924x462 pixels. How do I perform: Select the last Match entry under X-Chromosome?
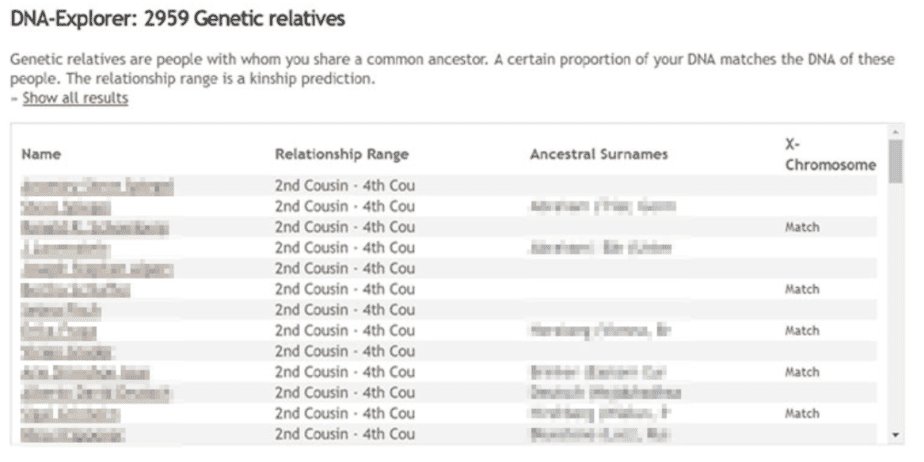(802, 414)
